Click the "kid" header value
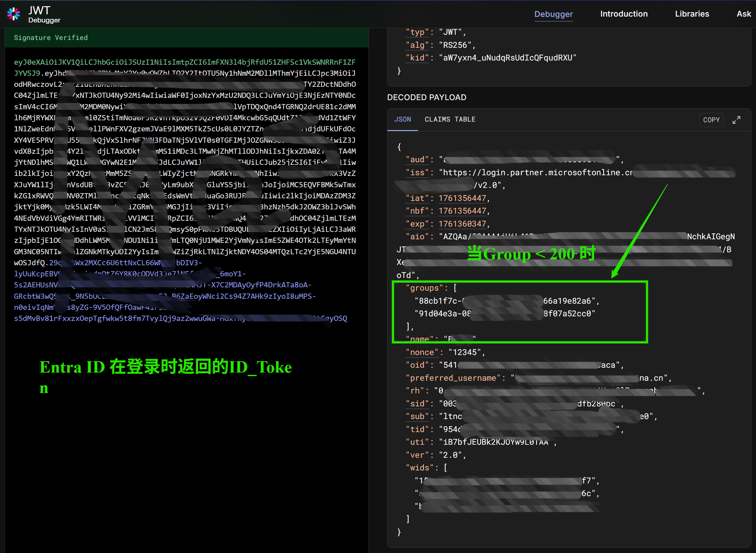The width and height of the screenshot is (756, 553). pos(507,58)
